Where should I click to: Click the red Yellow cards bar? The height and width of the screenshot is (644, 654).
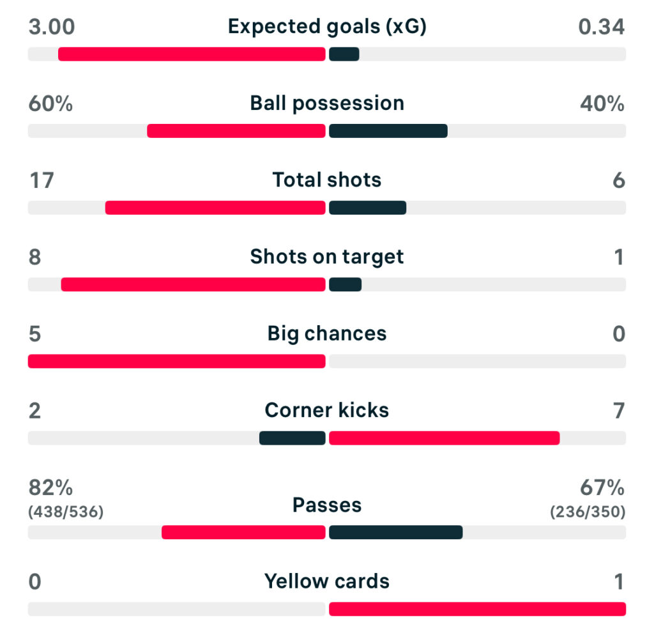tap(477, 609)
